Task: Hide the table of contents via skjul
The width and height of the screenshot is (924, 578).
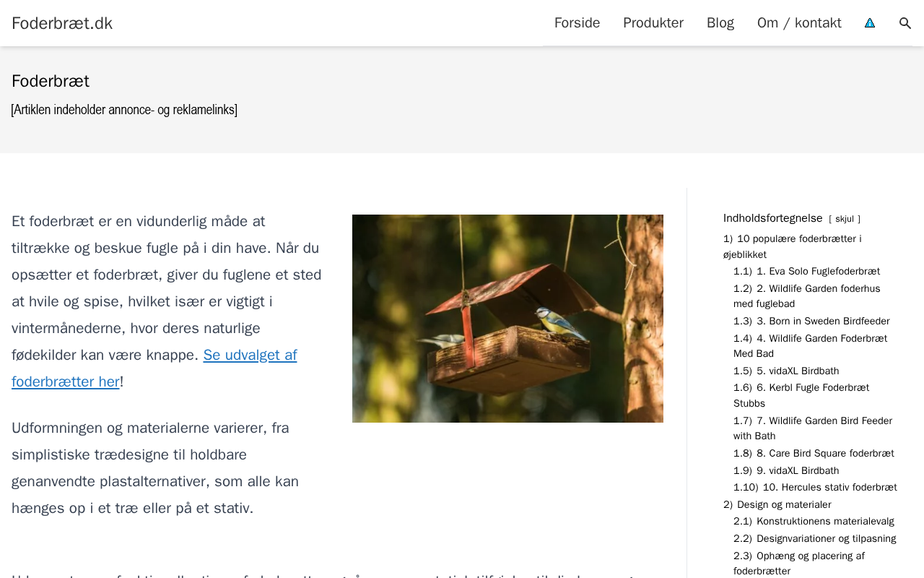Action: point(845,219)
